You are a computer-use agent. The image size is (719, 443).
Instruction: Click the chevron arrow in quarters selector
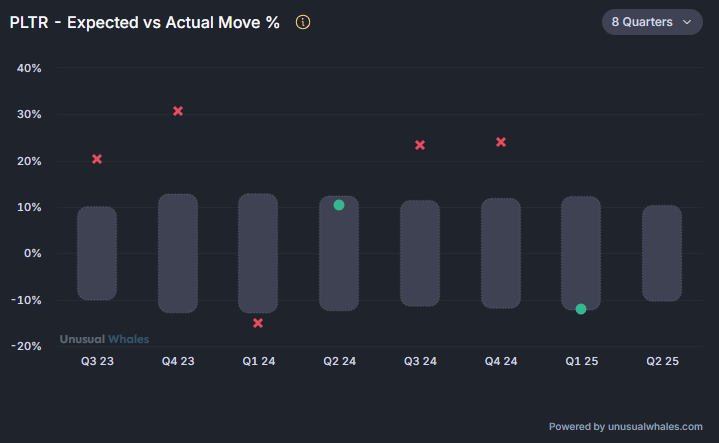(x=687, y=22)
